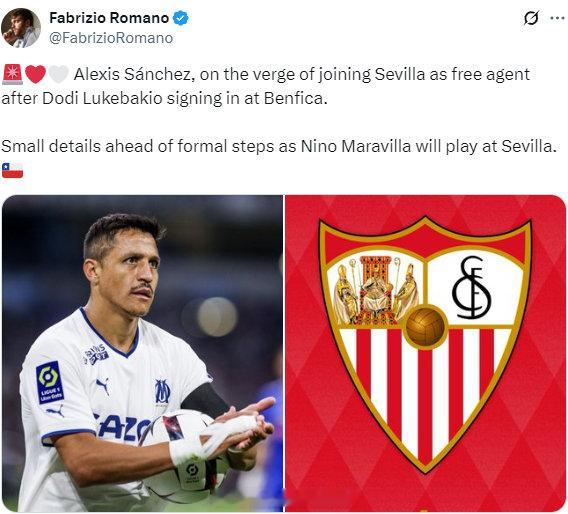The width and height of the screenshot is (568, 514).
Task: Click the red heart emoji
Action: click(36, 74)
